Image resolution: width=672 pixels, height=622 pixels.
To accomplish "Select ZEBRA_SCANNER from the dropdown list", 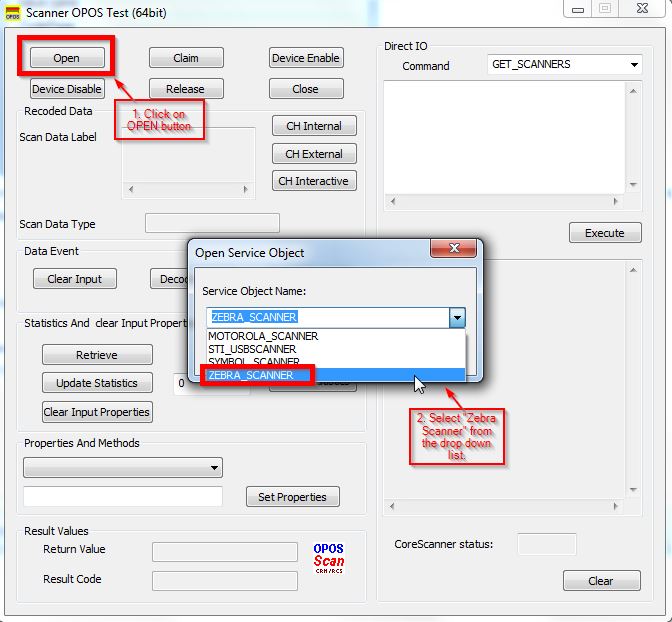I will [251, 375].
